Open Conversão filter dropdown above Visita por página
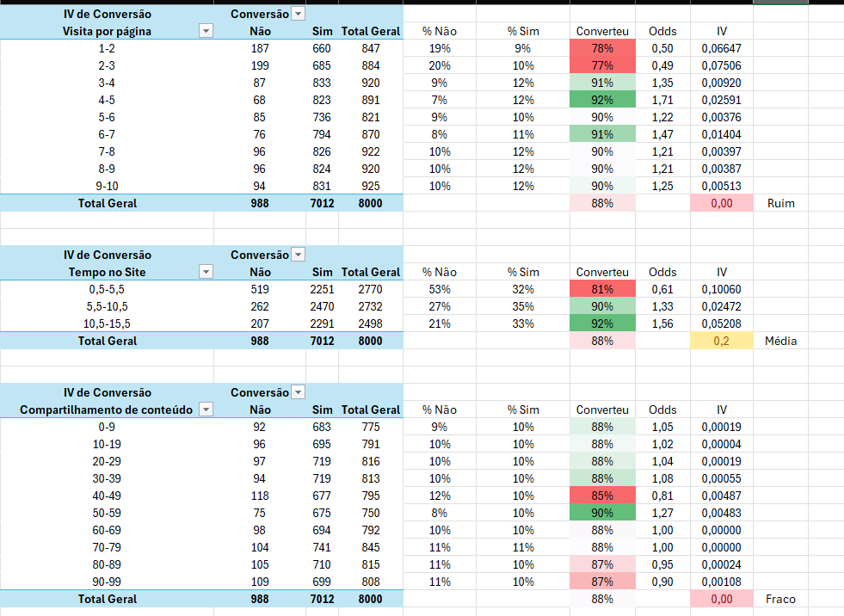Image resolution: width=844 pixels, height=616 pixels. (x=298, y=14)
